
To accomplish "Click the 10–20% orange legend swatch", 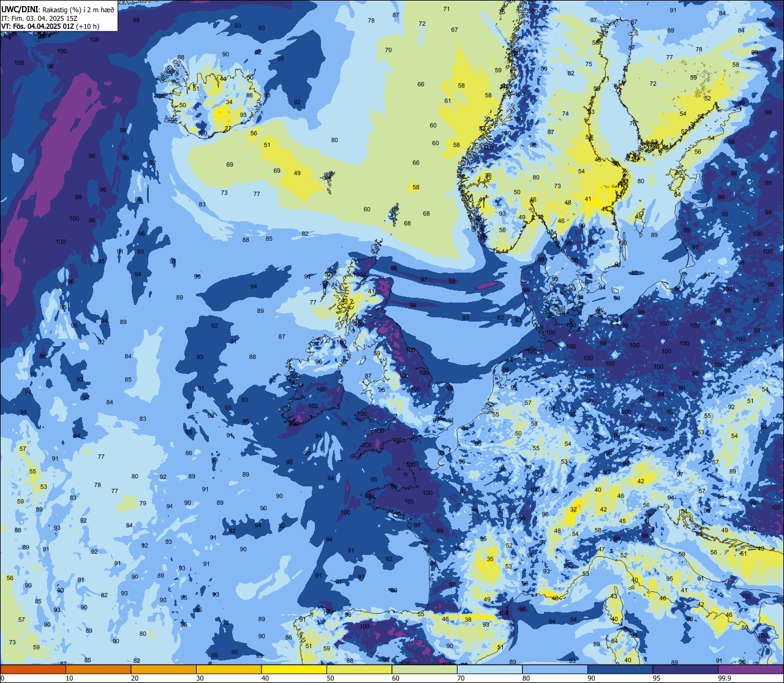I will point(98,669).
